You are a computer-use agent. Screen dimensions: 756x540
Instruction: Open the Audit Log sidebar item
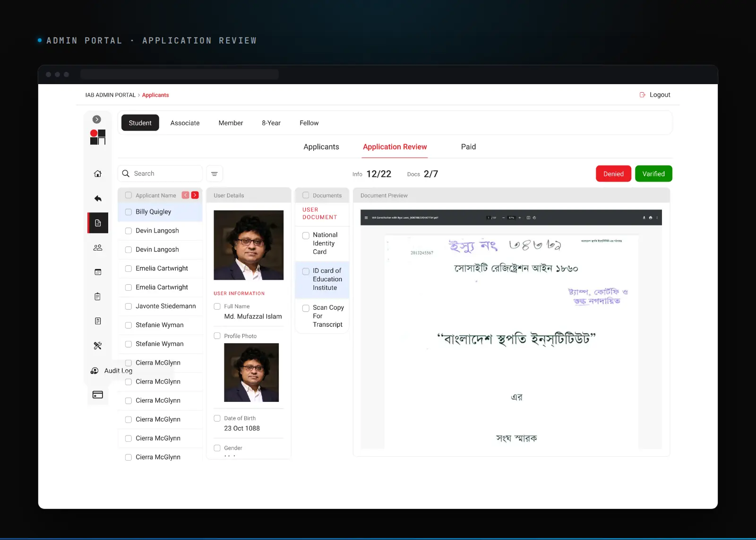pos(112,371)
